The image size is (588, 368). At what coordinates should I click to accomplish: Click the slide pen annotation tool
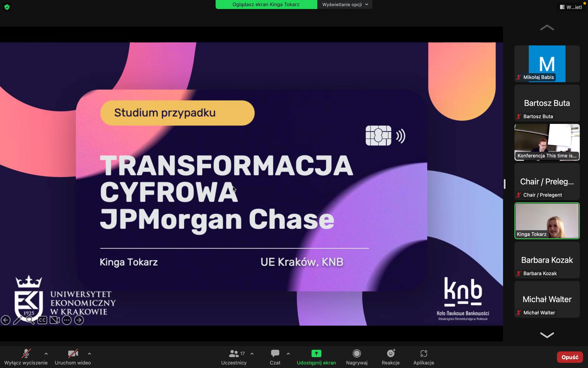[x=18, y=320]
